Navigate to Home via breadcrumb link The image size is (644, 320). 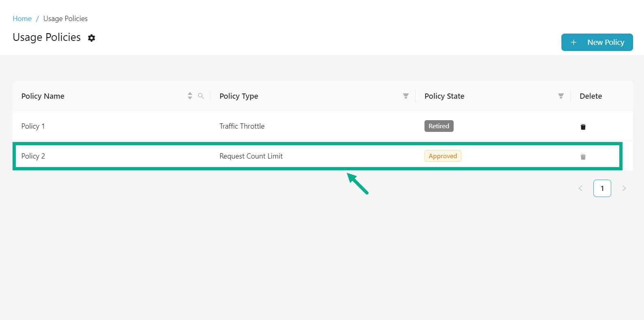pyautogui.click(x=22, y=19)
